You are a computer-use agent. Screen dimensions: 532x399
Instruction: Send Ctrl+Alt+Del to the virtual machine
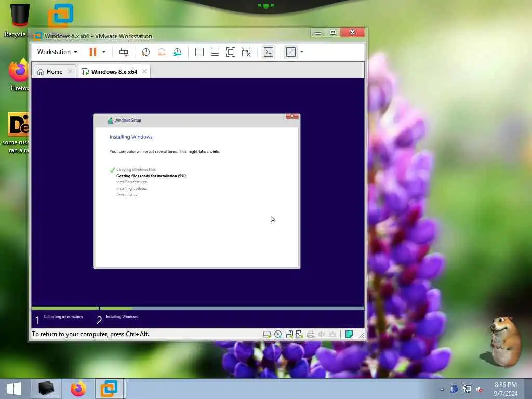[124, 52]
